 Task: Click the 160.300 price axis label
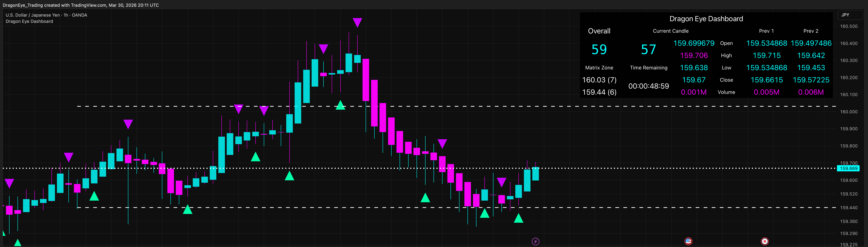click(x=849, y=60)
